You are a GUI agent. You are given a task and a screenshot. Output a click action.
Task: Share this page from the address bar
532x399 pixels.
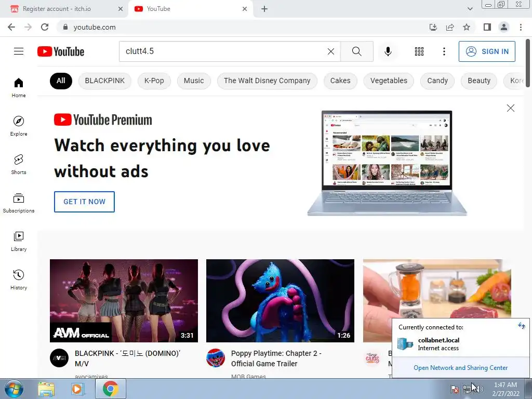[x=450, y=27]
